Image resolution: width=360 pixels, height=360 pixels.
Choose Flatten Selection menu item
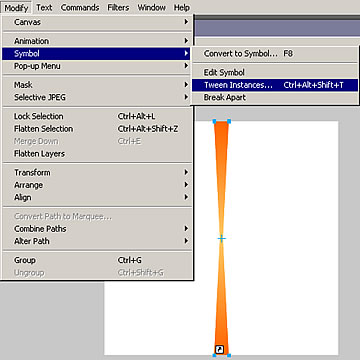click(96, 129)
